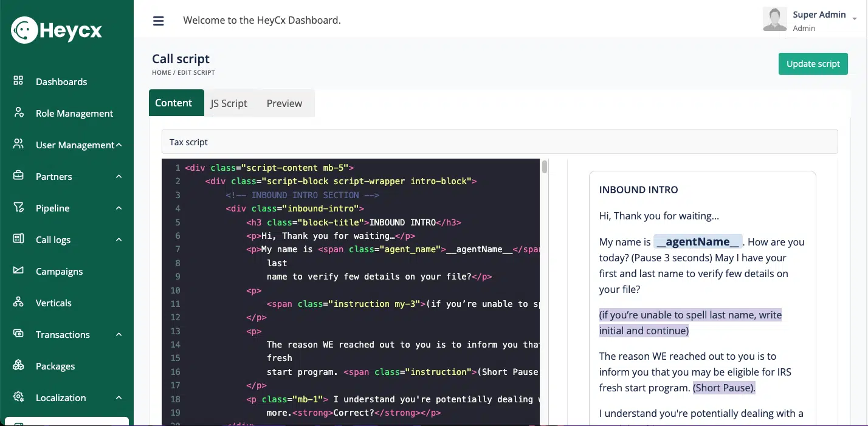Open the Super Admin account dropdown
The image size is (868, 426).
pos(855,19)
